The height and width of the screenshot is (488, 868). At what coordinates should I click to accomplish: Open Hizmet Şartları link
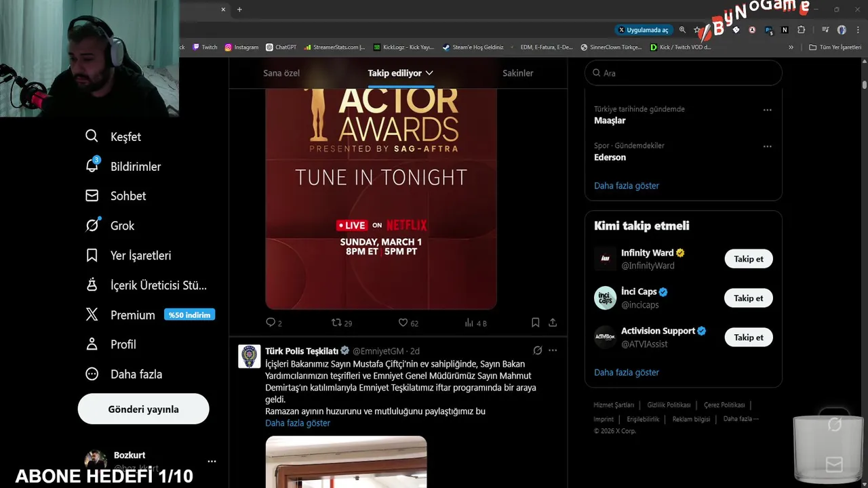614,405
